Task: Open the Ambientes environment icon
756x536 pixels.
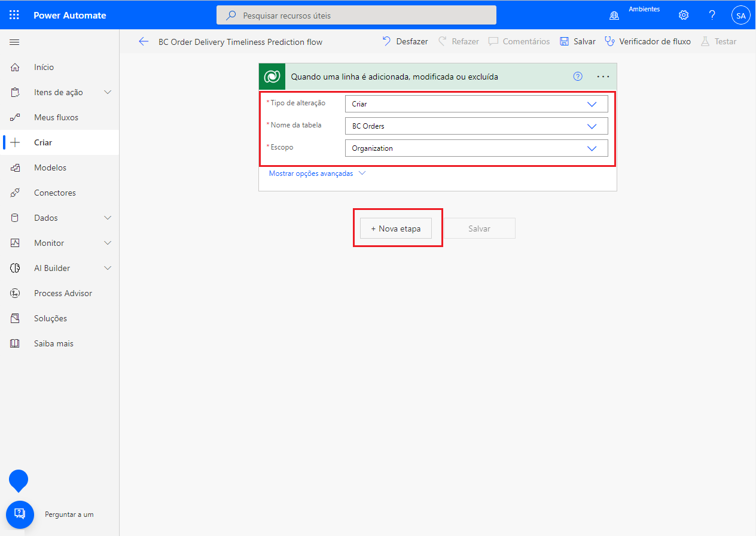Action: point(614,16)
